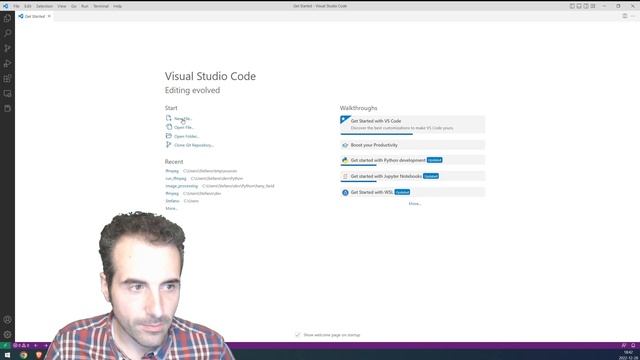Open Source Control view in activity bar
This screenshot has height=360, width=640.
[x=7, y=48]
